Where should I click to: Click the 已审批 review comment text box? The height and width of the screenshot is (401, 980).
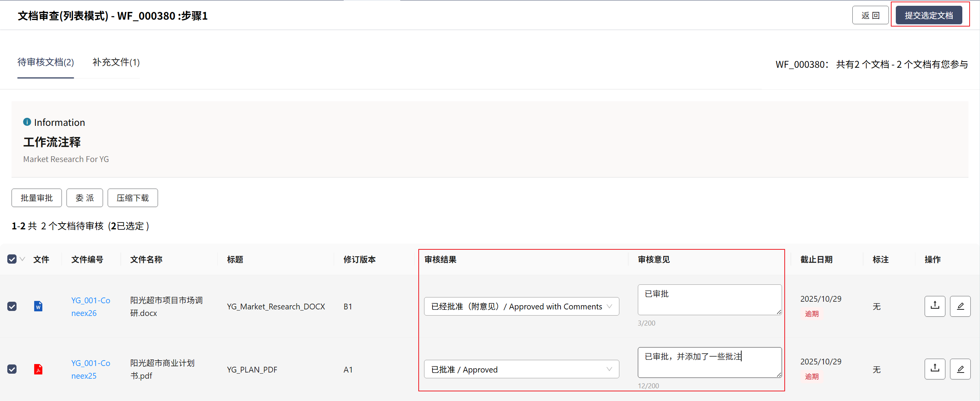tap(709, 299)
